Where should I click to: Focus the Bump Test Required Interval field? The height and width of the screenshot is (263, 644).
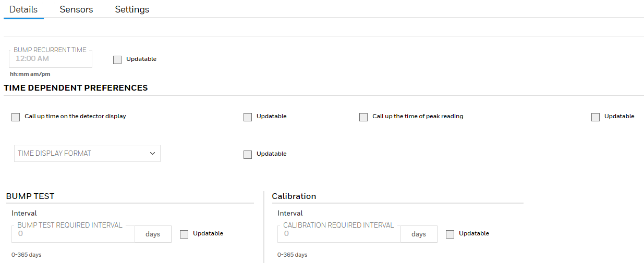[73, 234]
